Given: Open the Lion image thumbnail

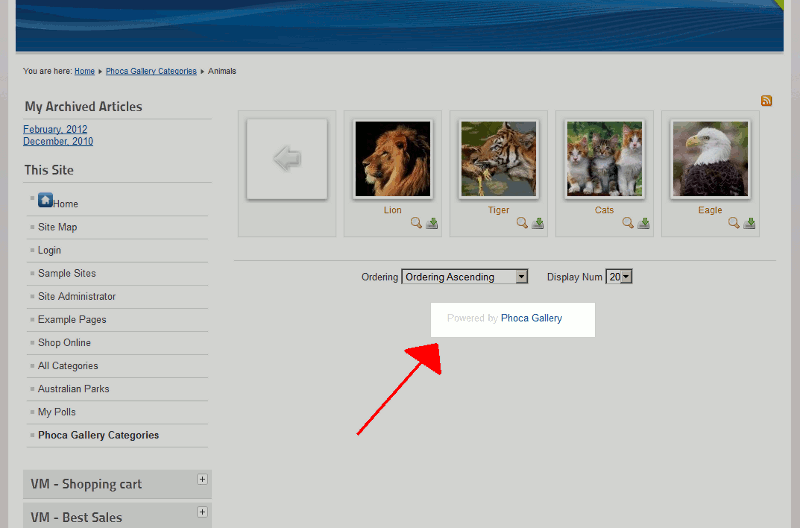Looking at the screenshot, I should (x=392, y=159).
